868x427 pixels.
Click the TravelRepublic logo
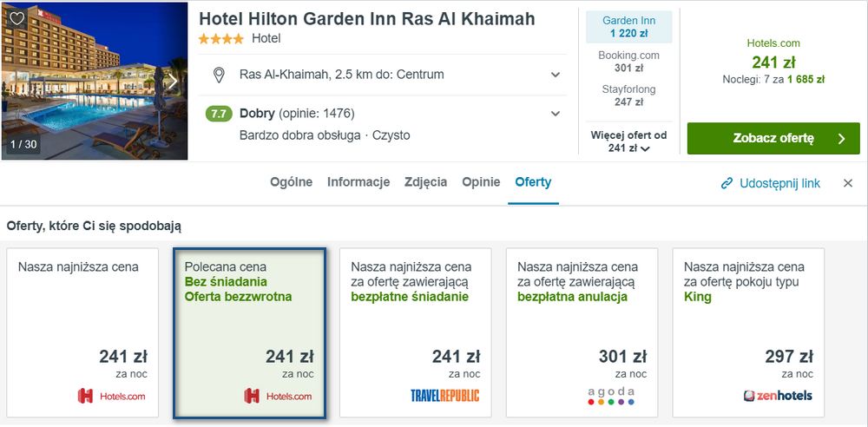pos(445,396)
